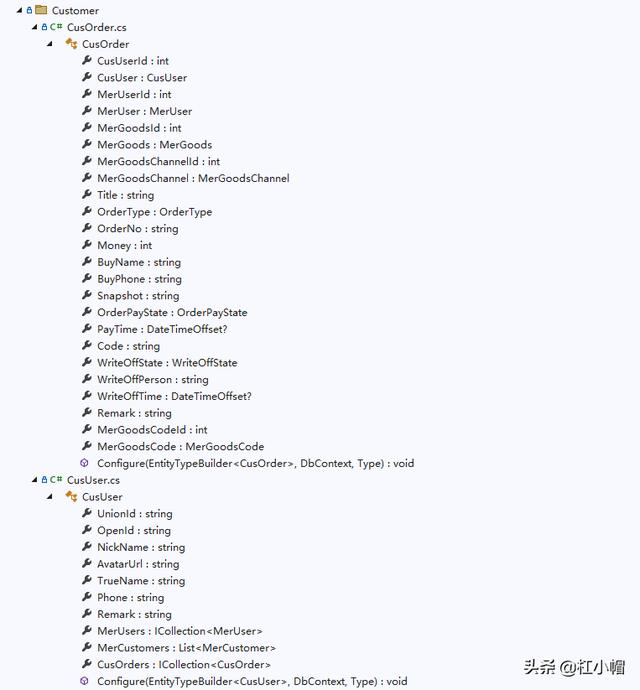Select property 'BuyName : string'
The height and width of the screenshot is (690, 640).
139,262
